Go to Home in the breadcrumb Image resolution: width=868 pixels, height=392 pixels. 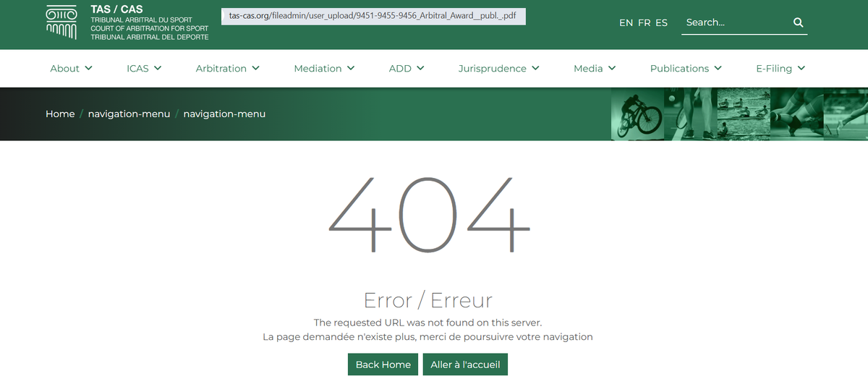click(x=60, y=114)
